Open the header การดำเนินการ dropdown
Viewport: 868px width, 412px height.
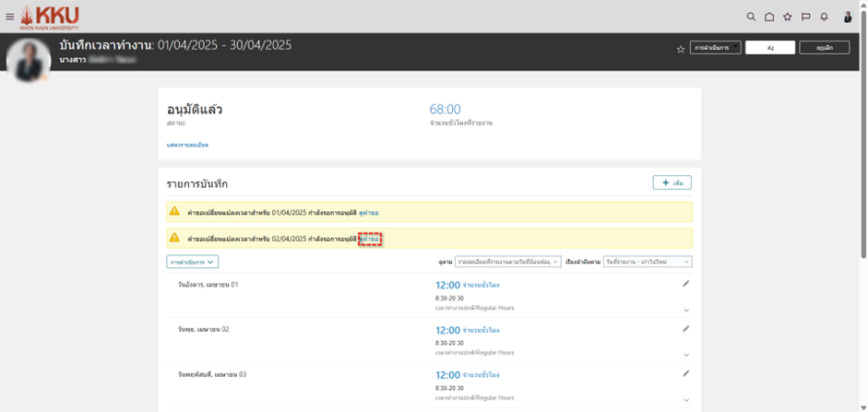[715, 48]
